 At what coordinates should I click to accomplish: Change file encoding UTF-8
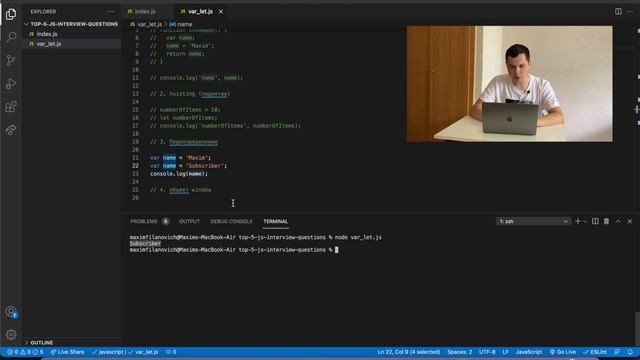(487, 352)
